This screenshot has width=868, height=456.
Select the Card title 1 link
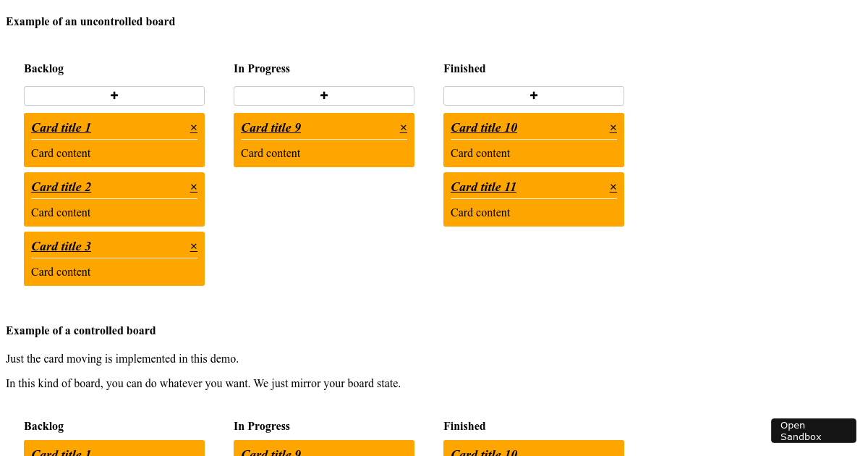(61, 127)
